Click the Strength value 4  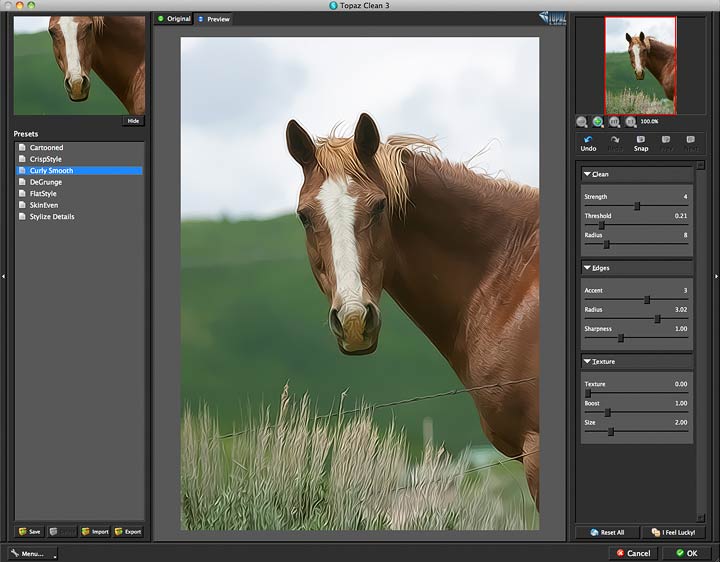(685, 197)
